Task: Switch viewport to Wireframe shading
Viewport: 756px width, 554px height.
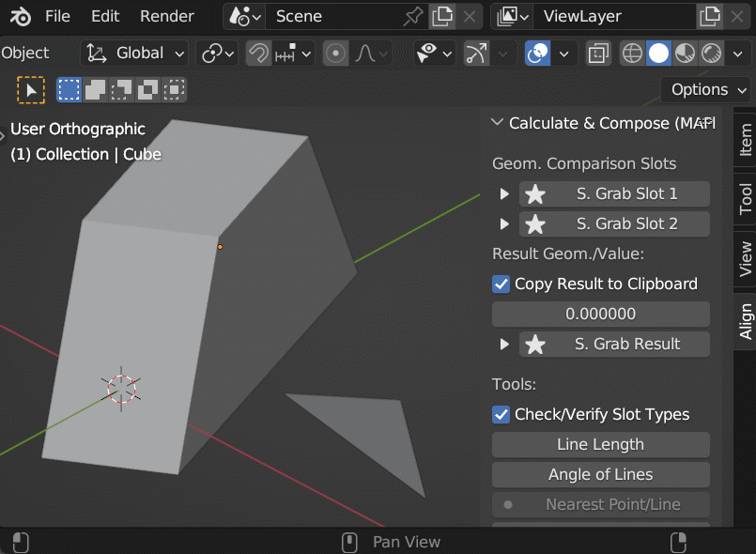Action: coord(631,54)
